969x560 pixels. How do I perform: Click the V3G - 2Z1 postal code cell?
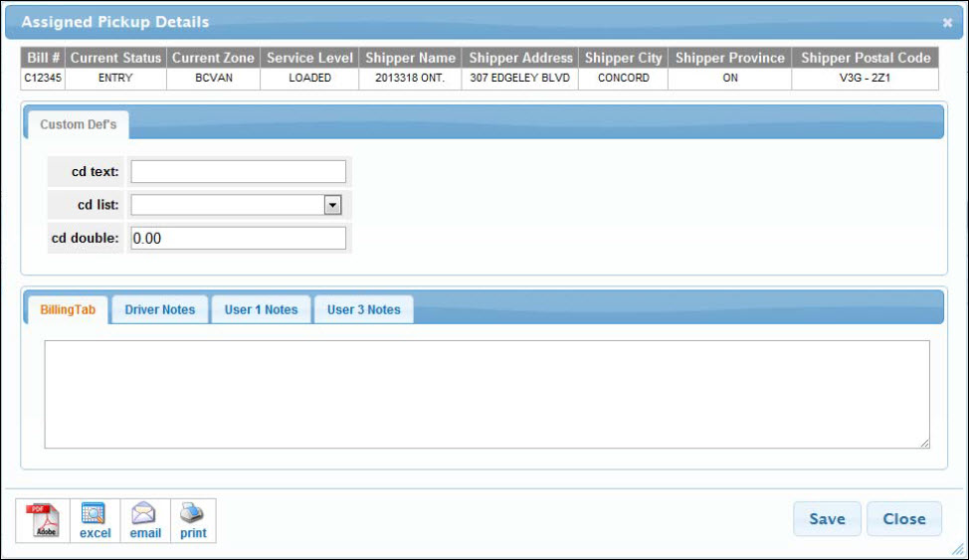[x=866, y=79]
